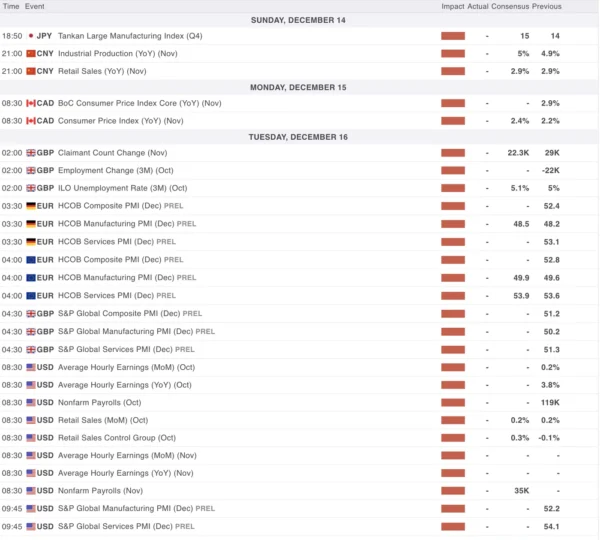Open the Average Hourly Earnings (MoM) (Nov) event
Screen dimensions: 600x540
click(125, 455)
